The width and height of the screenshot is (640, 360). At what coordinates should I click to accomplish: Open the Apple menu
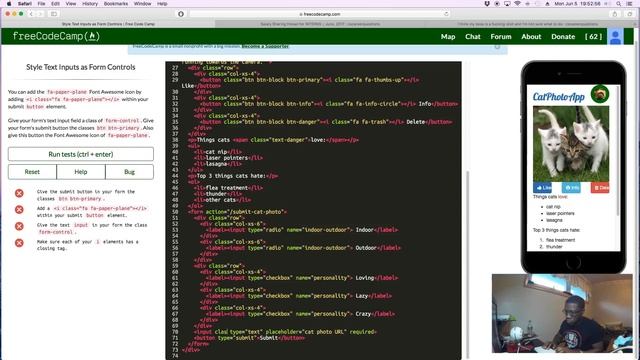point(9,3)
